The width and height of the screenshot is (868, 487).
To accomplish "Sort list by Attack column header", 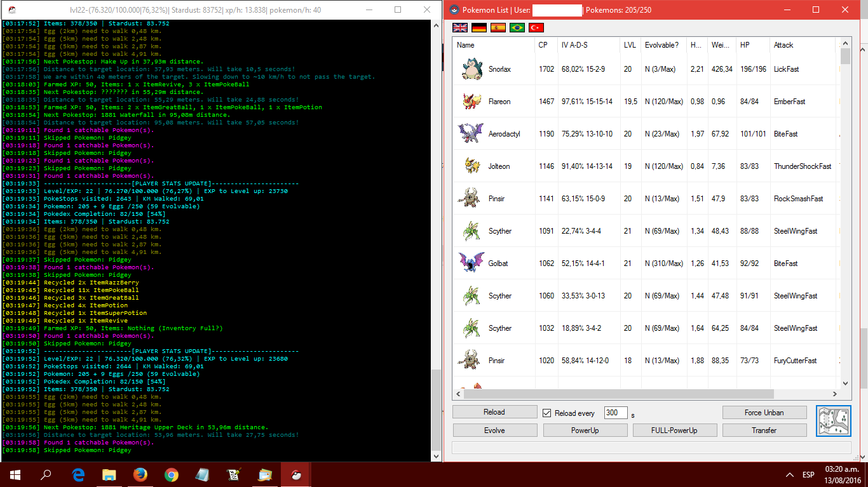I will 802,45.
